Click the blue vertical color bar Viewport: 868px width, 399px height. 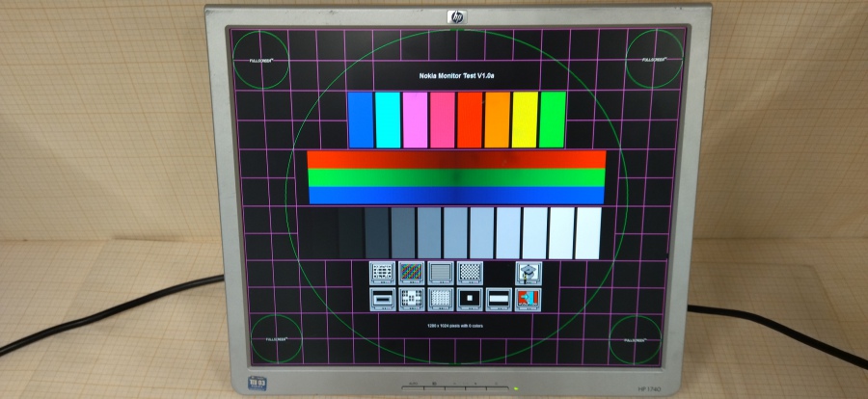(360, 120)
